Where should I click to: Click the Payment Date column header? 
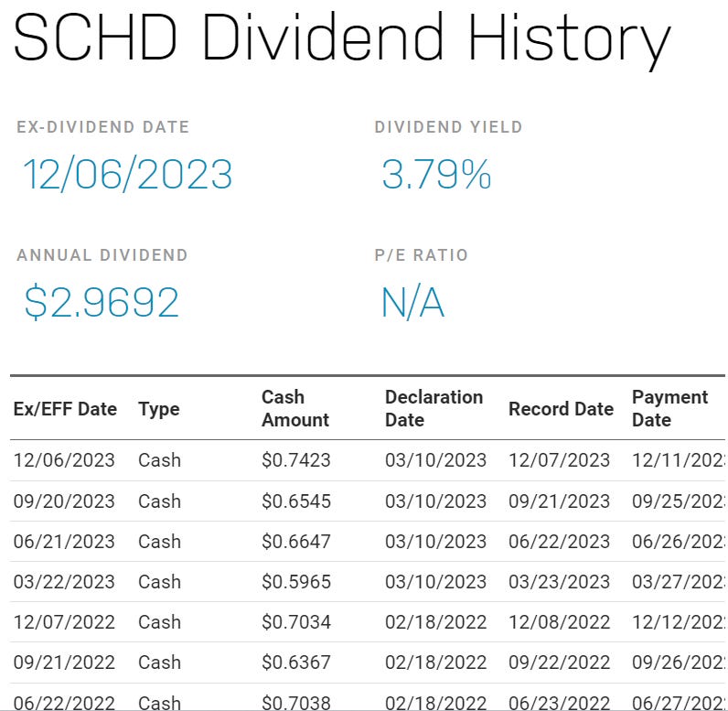coord(670,409)
